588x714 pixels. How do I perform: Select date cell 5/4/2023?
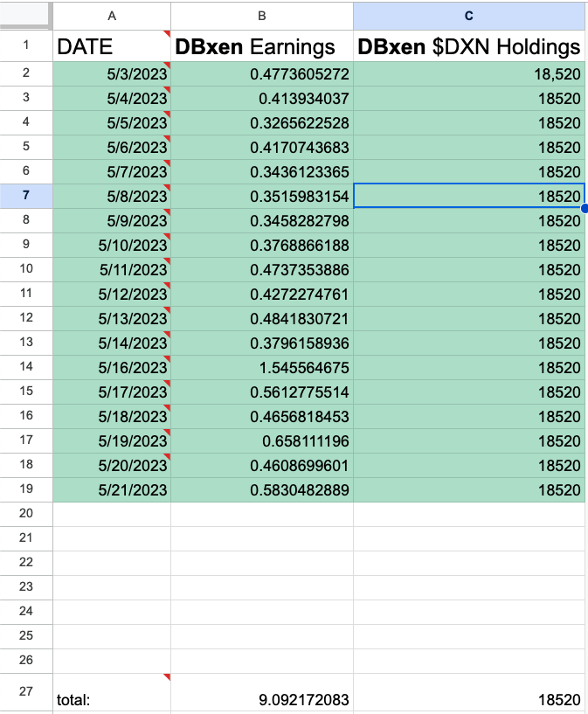pyautogui.click(x=112, y=99)
